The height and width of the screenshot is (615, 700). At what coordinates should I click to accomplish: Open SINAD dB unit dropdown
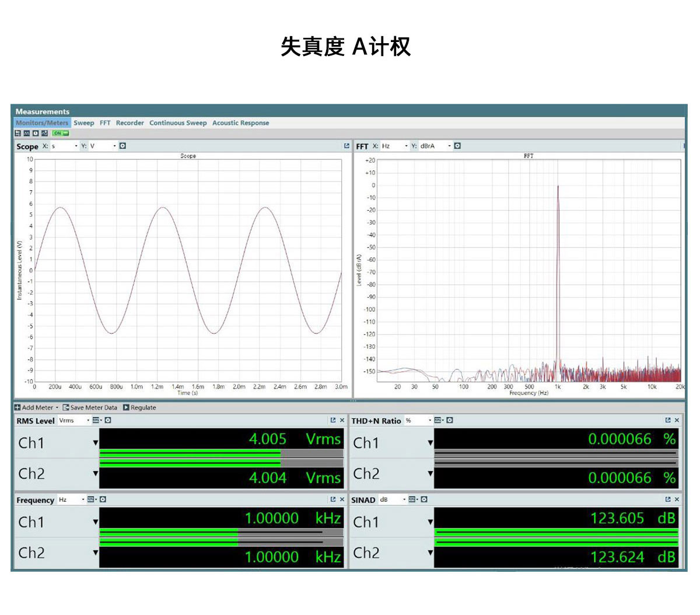[x=393, y=499]
